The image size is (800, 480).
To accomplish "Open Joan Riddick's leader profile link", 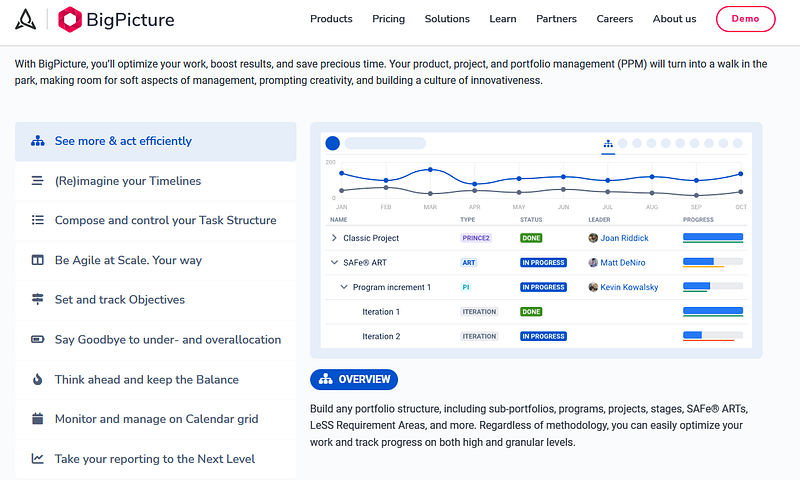I will click(x=623, y=238).
